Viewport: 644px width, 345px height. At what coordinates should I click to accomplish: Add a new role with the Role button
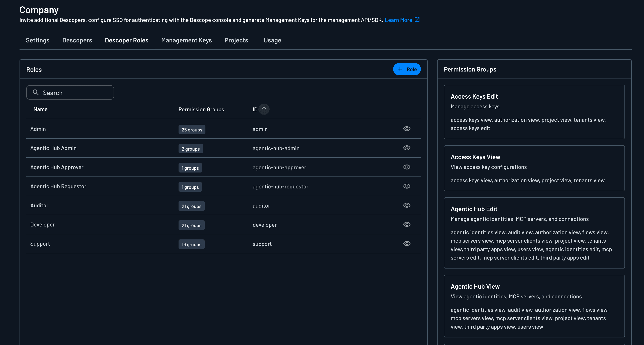tap(407, 69)
